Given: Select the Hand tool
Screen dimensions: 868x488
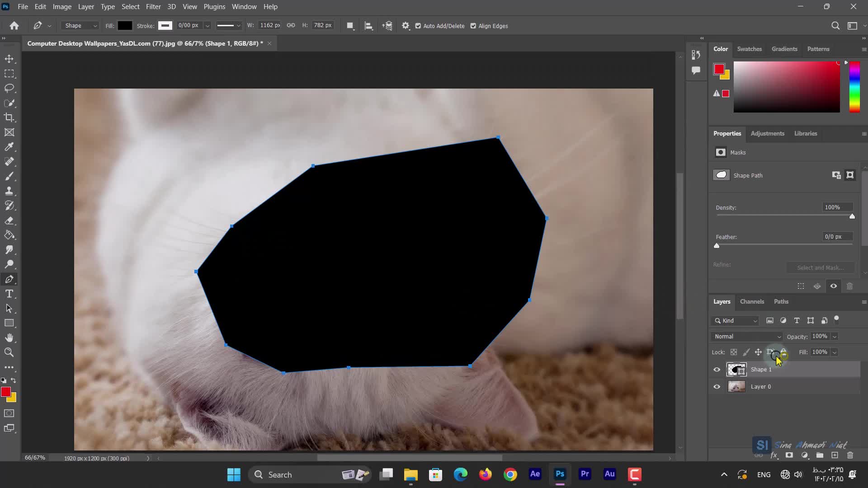Looking at the screenshot, I should 9,338.
